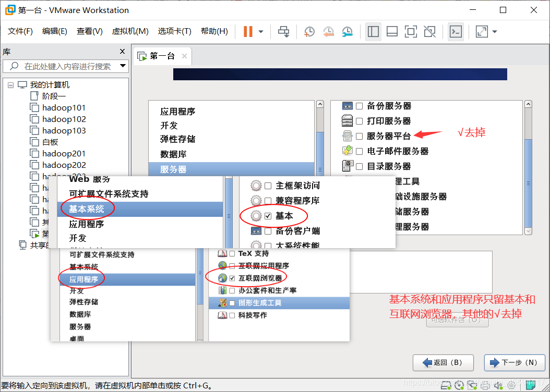Click the 电子邮件服务器 package icon
550x392 pixels.
[x=347, y=151]
